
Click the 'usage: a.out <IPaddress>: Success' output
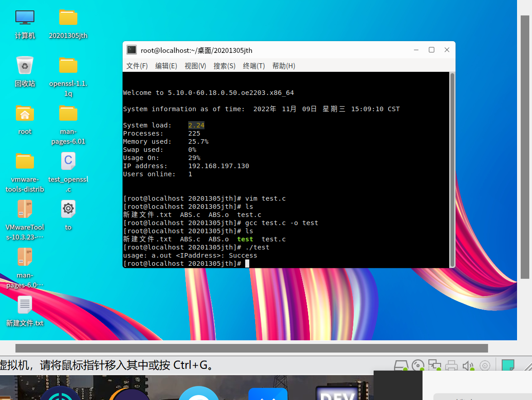pos(190,255)
